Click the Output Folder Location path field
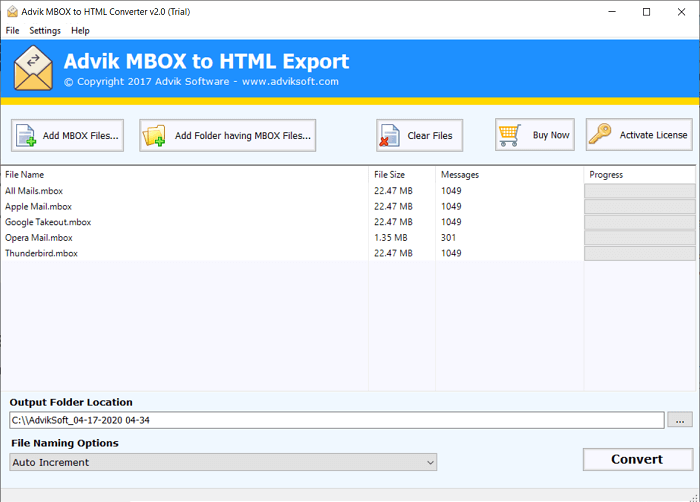 coord(337,420)
